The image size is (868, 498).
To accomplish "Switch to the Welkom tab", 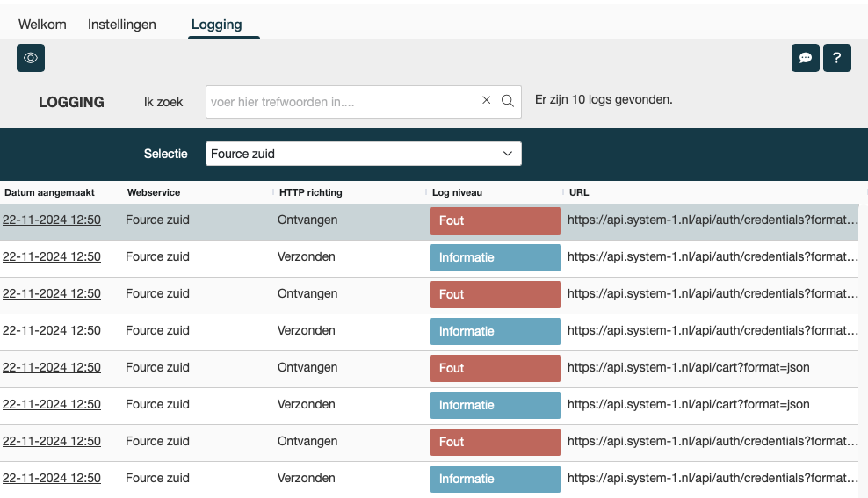I will coord(42,25).
